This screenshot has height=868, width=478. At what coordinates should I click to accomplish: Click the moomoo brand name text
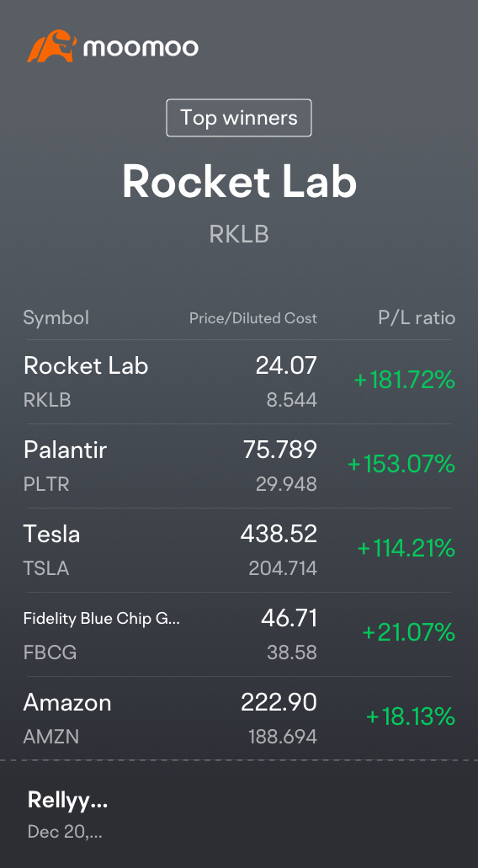(x=141, y=48)
